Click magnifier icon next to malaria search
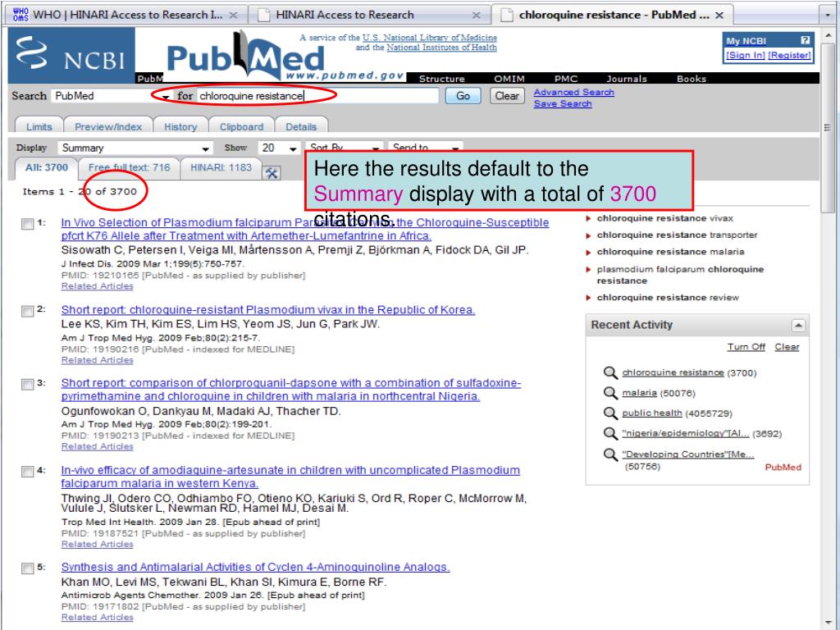Image resolution: width=840 pixels, height=630 pixels. coord(610,393)
